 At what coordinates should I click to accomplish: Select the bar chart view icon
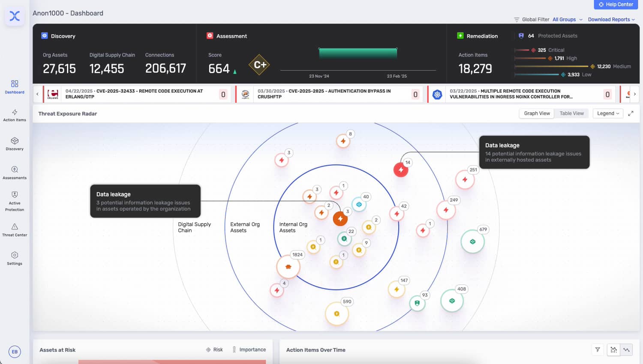pos(614,350)
